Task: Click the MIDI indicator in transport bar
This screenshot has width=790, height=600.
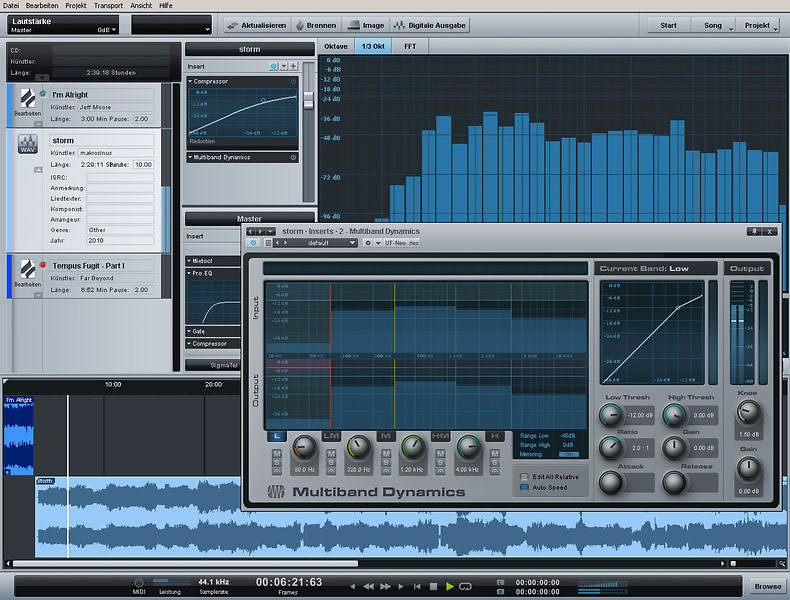Action: 139,583
